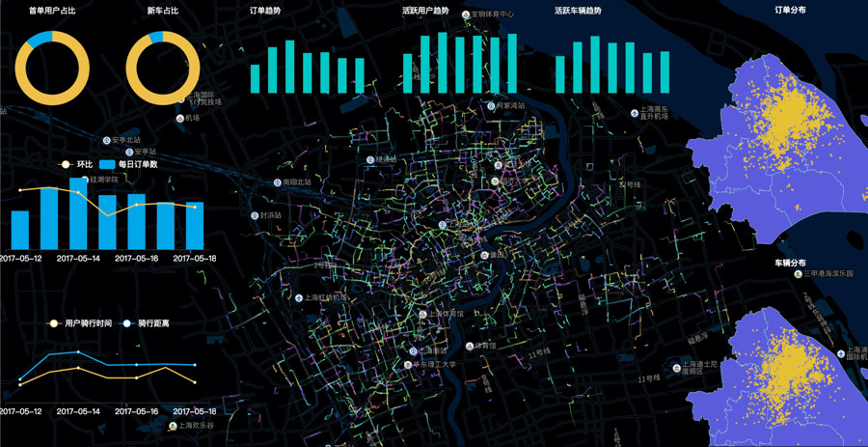Click the 豫园 landmark marker icon
Screen dimensions: 868x447
click(x=484, y=255)
